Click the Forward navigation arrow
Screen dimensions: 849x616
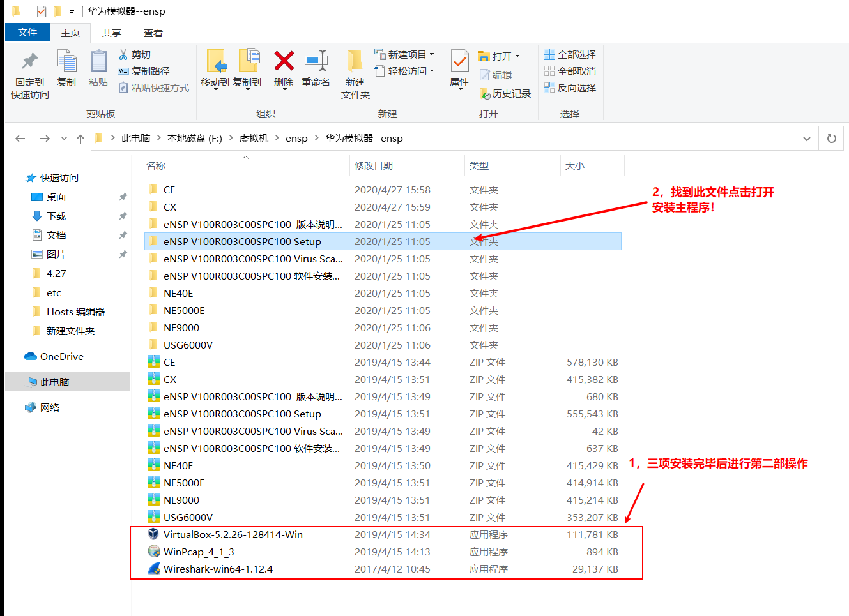[45, 139]
